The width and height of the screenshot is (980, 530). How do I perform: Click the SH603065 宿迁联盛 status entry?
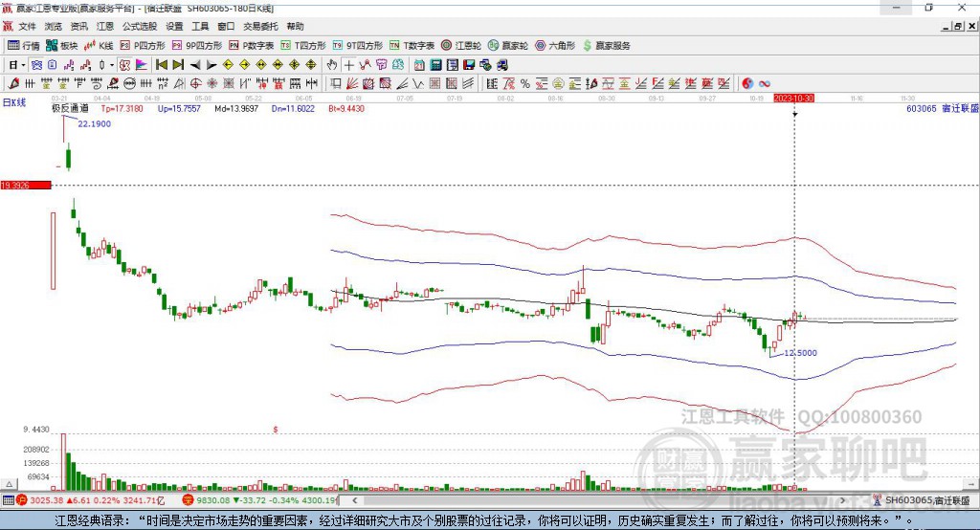pos(922,500)
